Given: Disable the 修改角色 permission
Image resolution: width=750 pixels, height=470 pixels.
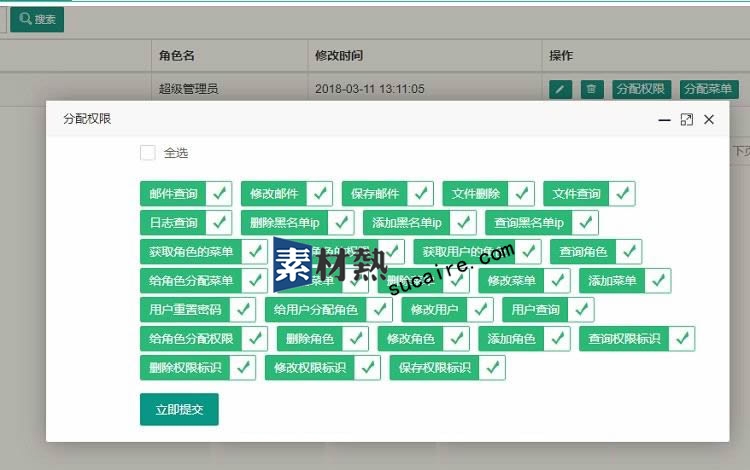Looking at the screenshot, I should point(424,339).
